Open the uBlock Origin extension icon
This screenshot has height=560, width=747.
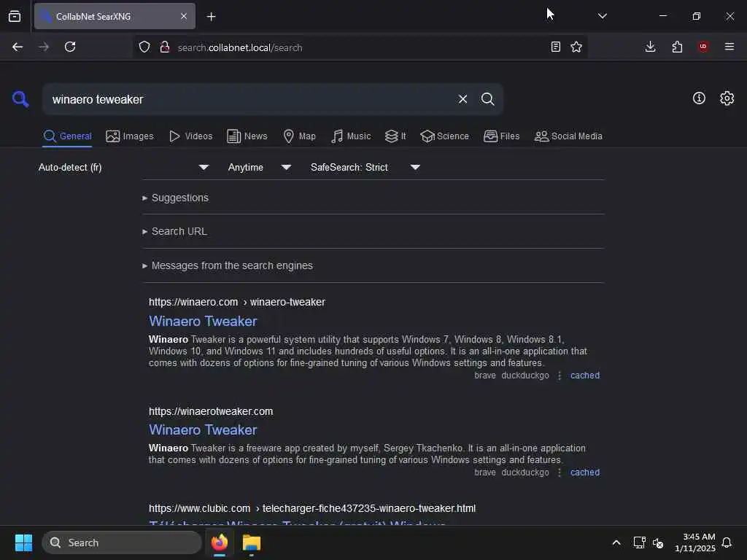click(x=703, y=47)
